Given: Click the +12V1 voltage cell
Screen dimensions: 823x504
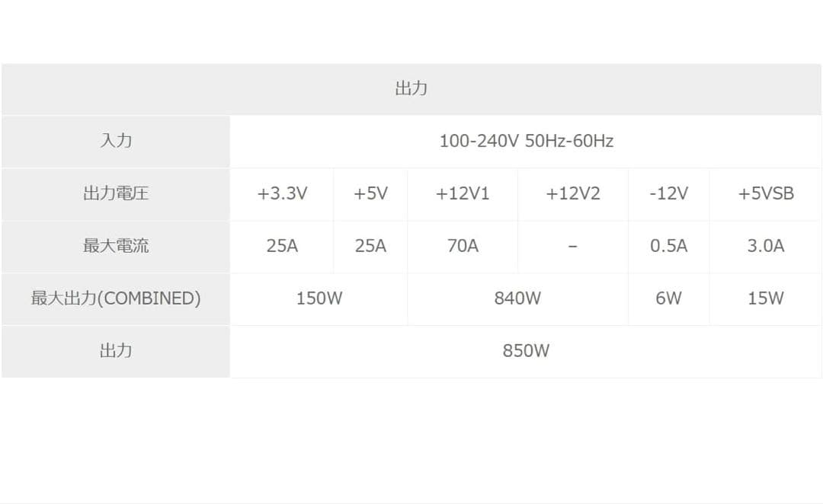Looking at the screenshot, I should coord(463,193).
